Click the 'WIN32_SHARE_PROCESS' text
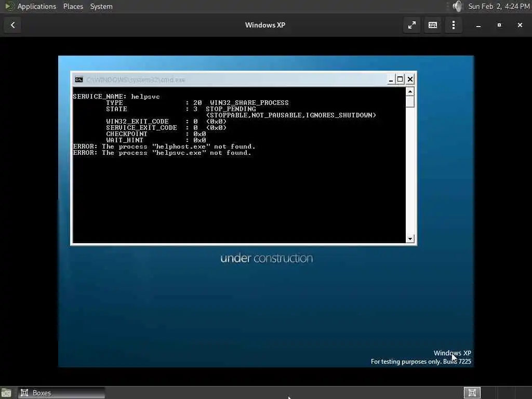The width and height of the screenshot is (532, 399). 249,103
